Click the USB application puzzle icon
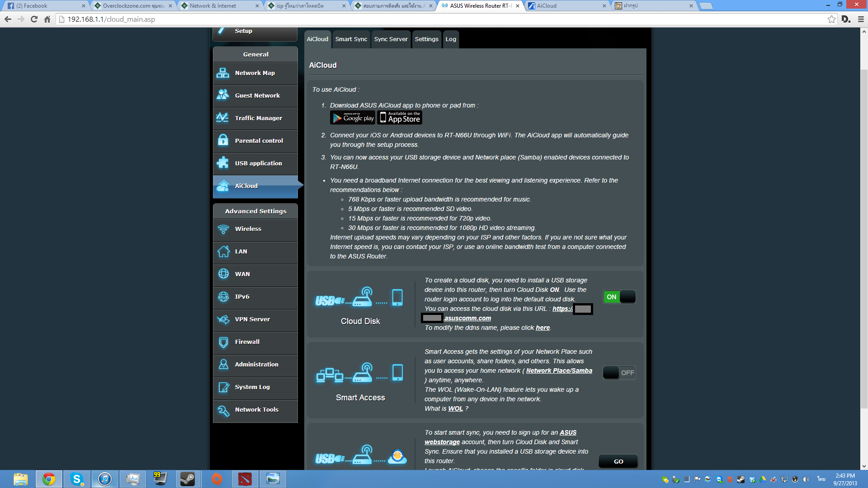 223,163
